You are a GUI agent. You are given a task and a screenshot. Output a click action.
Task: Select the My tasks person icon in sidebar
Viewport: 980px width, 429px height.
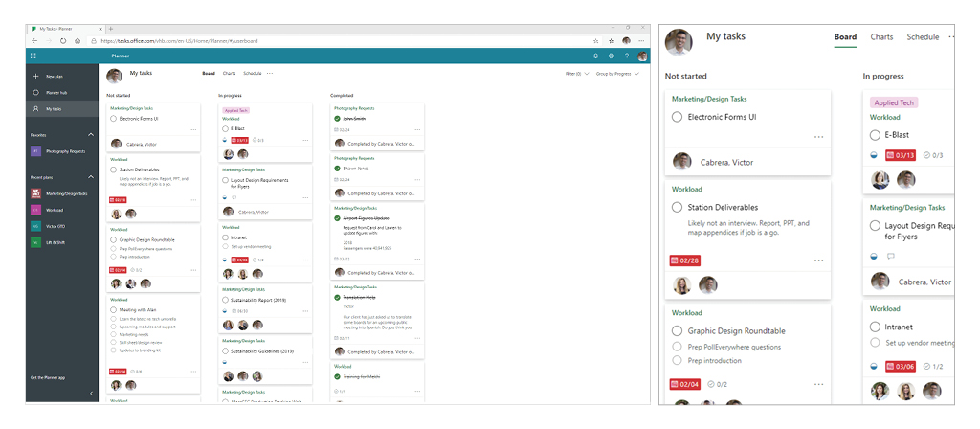[35, 109]
